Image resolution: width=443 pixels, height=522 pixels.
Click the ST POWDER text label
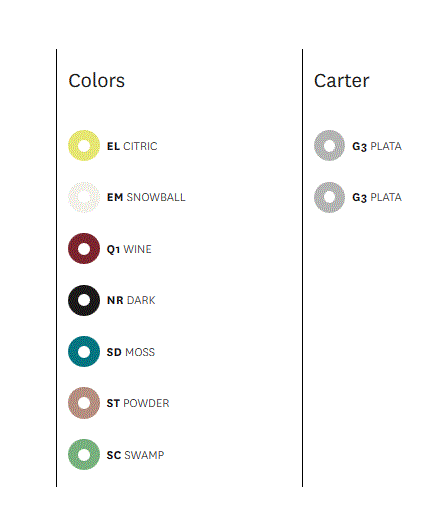pyautogui.click(x=138, y=403)
